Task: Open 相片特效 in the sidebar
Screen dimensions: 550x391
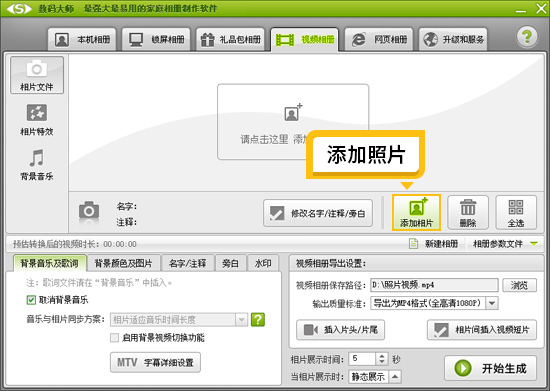Action: pyautogui.click(x=37, y=120)
